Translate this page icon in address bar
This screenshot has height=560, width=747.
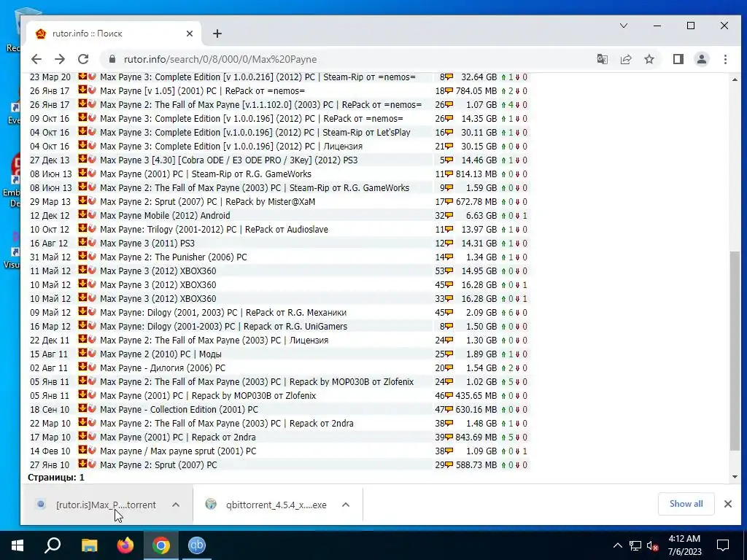tap(602, 59)
